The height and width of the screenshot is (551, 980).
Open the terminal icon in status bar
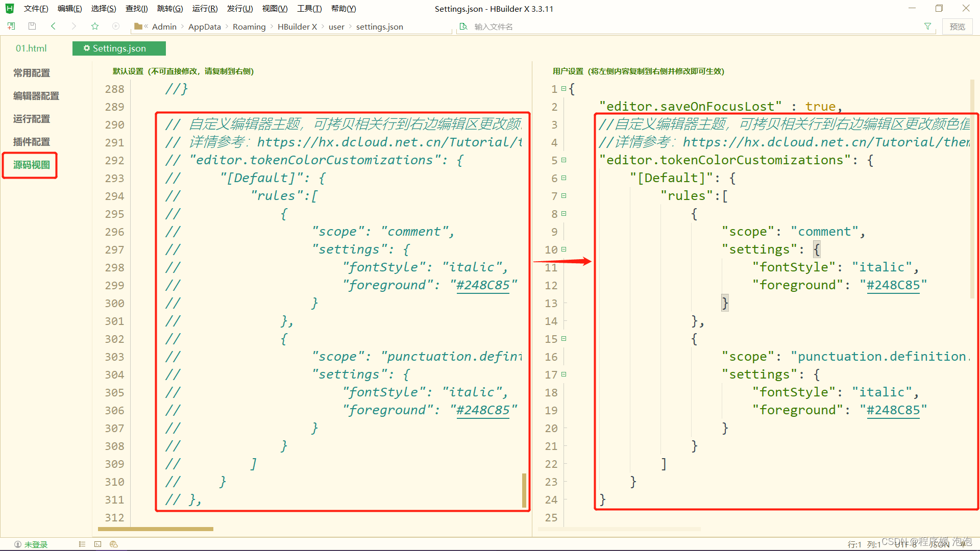pos(97,544)
